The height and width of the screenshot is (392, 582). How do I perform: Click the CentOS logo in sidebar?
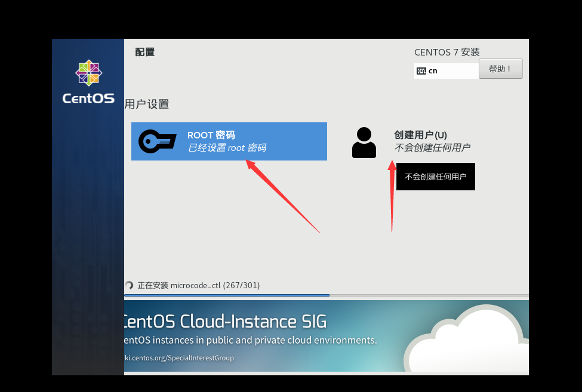[88, 82]
